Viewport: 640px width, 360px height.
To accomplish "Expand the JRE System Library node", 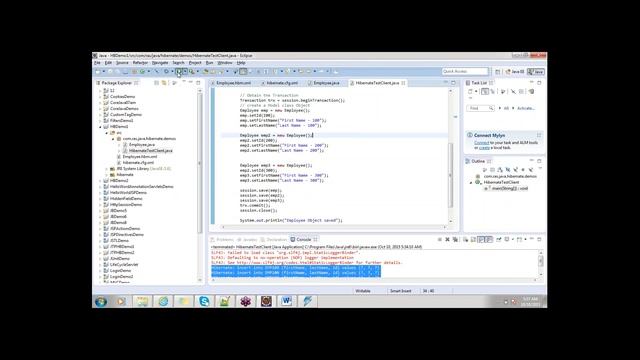I will point(107,169).
